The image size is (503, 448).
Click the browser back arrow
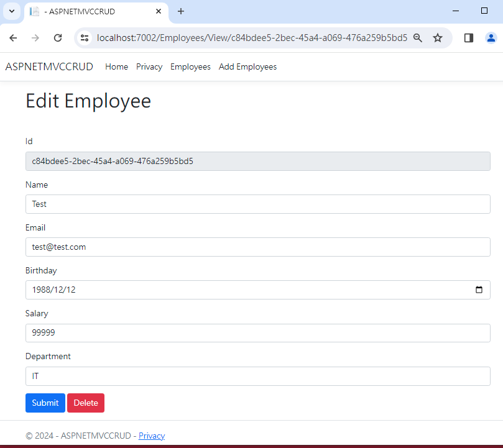pyautogui.click(x=13, y=38)
